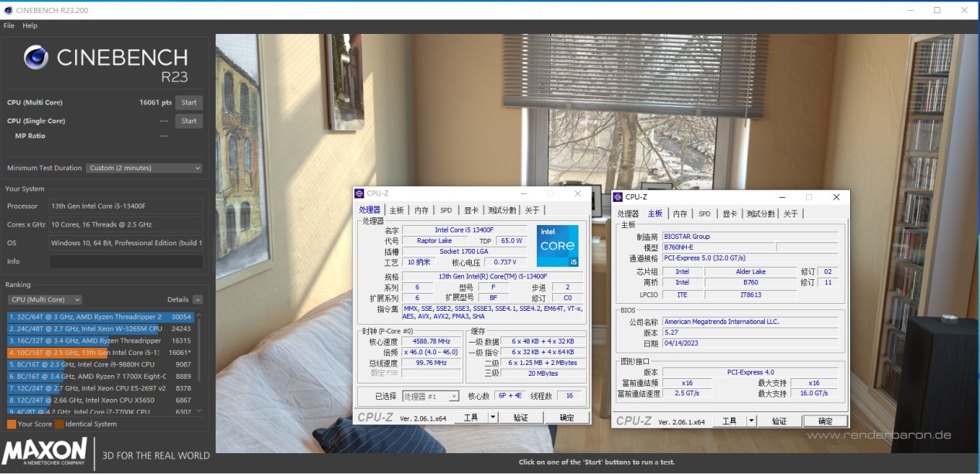Screen dimensions: 980x474
Task: Select the AMD Ryzen 7 1700X ranking row
Action: 101,377
